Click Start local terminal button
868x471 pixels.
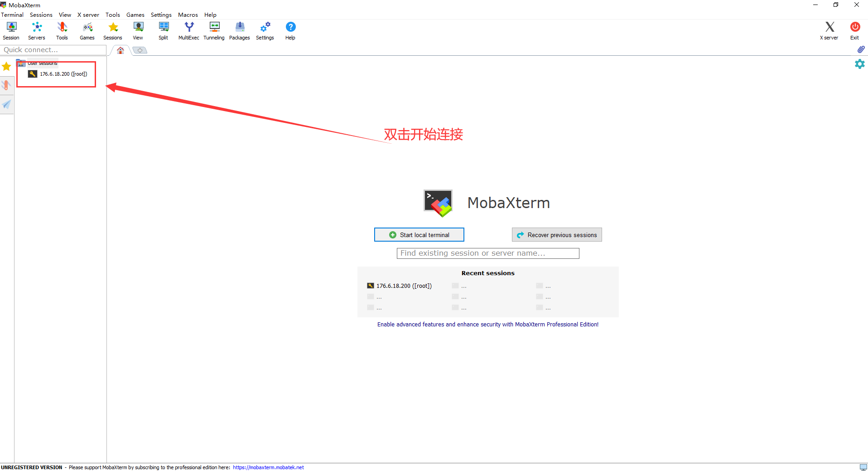pos(419,235)
